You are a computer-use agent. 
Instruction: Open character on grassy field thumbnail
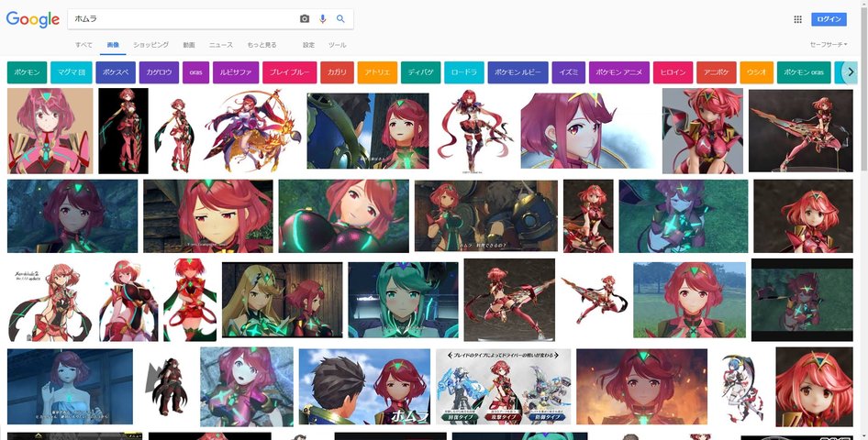689,300
